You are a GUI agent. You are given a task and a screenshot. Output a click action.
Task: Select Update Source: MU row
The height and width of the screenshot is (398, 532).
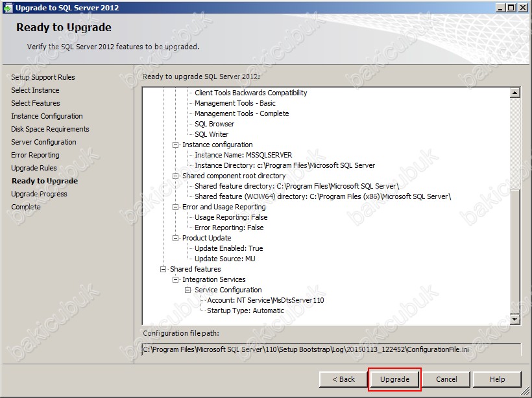[x=225, y=259]
